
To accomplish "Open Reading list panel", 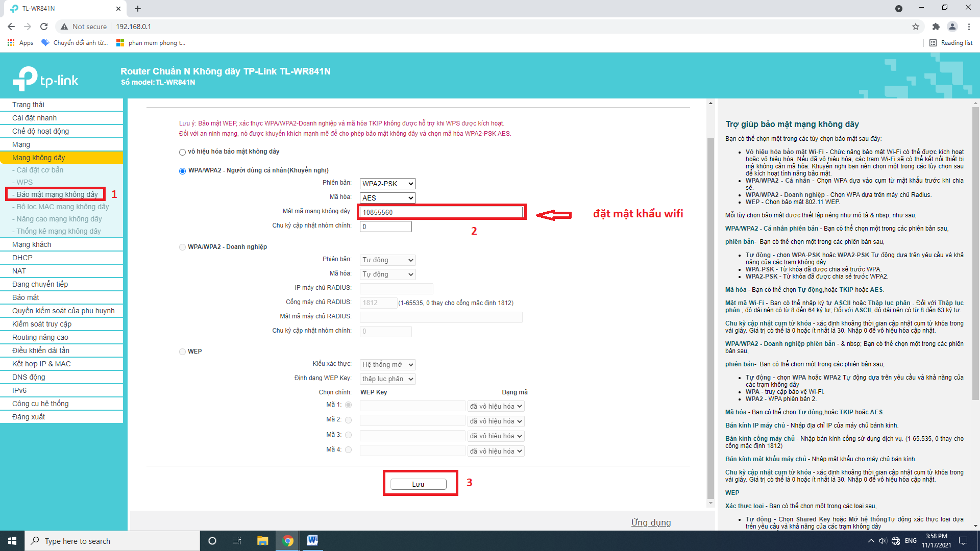I will tap(951, 43).
